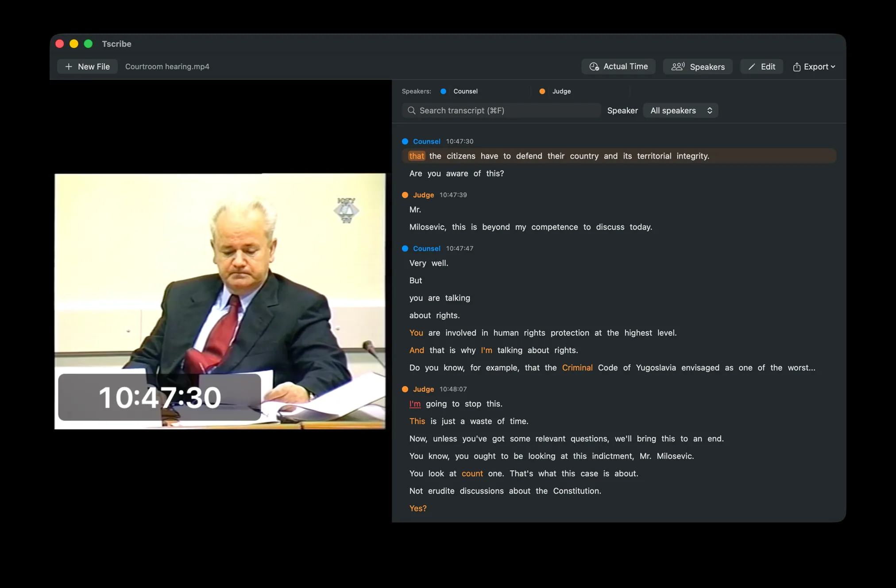This screenshot has height=588, width=896.
Task: Click the Counsel label at 10:47:30
Action: click(426, 141)
